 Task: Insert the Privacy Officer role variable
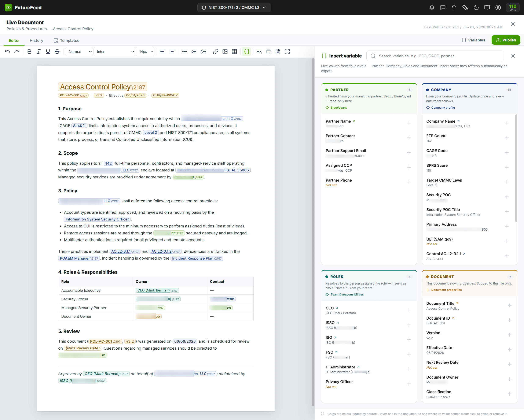pyautogui.click(x=409, y=384)
